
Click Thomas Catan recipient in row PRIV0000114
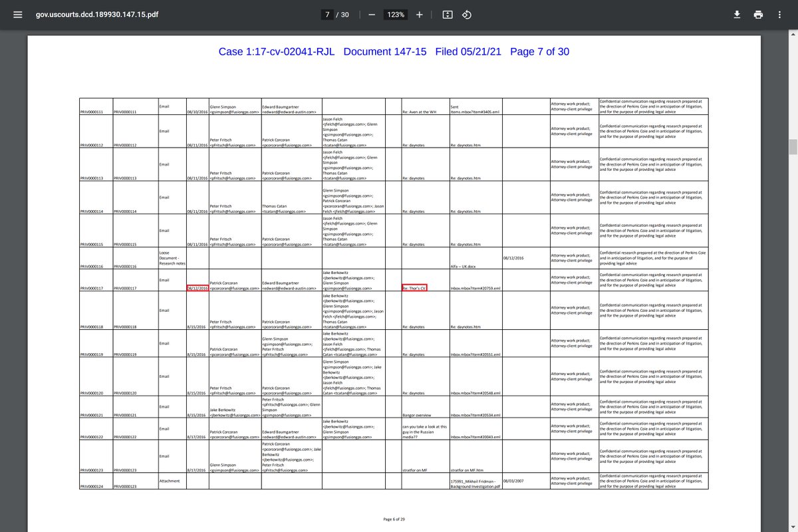coord(285,208)
